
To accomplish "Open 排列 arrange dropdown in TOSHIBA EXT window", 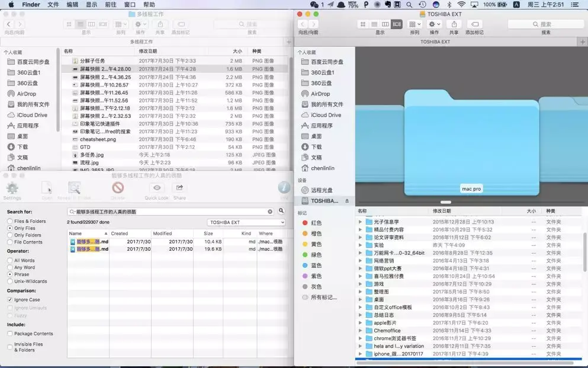I will pos(415,24).
